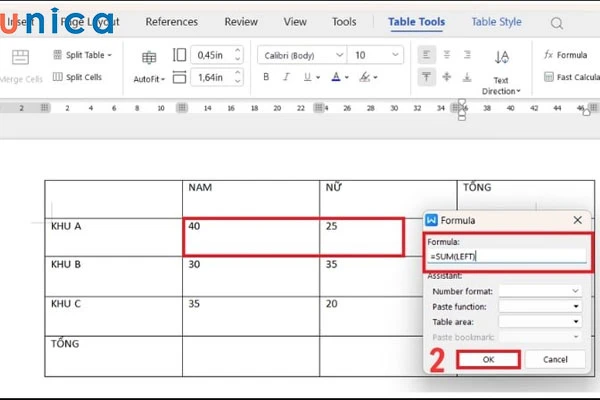Click the font color A swatch

click(334, 76)
